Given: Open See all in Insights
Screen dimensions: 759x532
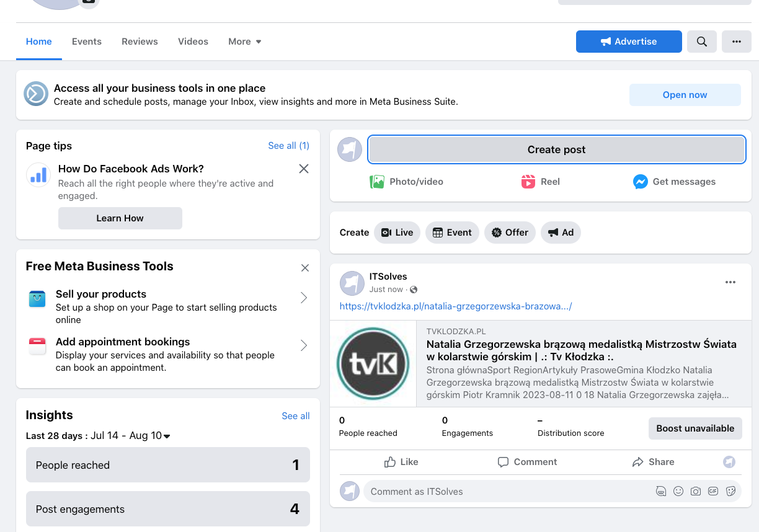Looking at the screenshot, I should [x=296, y=416].
